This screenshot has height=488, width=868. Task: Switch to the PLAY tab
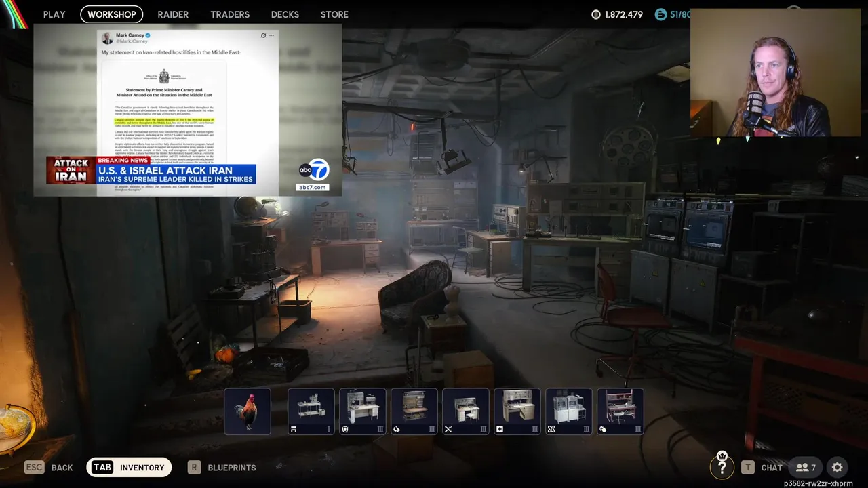point(54,14)
